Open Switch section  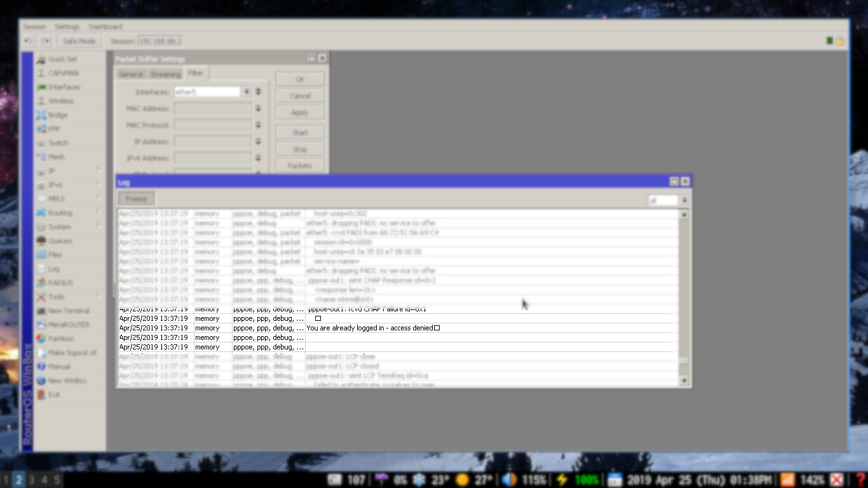pyautogui.click(x=58, y=143)
